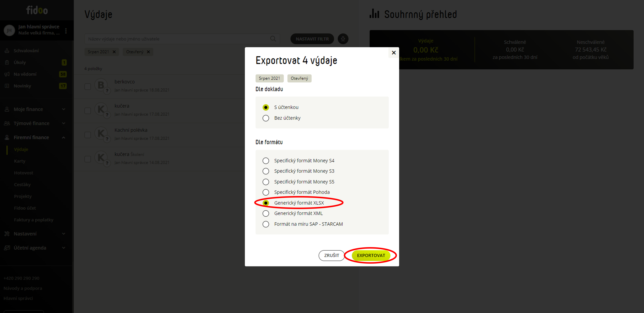
Task: Select Formát na míru SAP - STARCAM
Action: coord(266,224)
